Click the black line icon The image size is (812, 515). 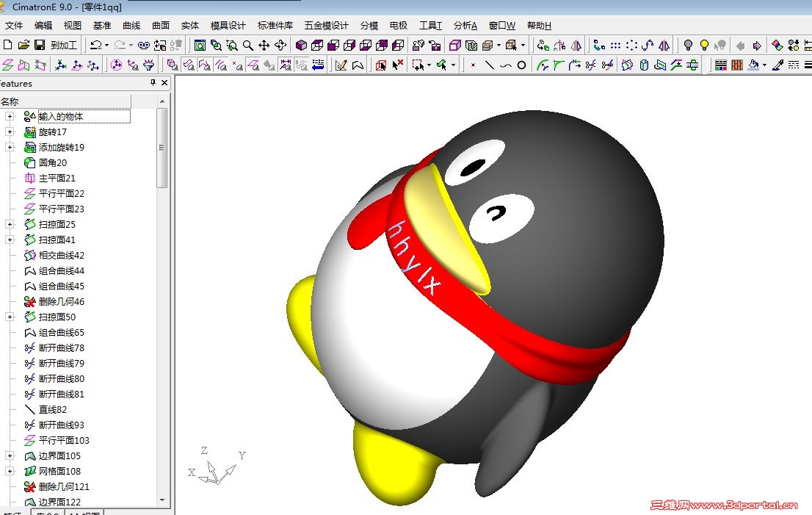pyautogui.click(x=490, y=65)
